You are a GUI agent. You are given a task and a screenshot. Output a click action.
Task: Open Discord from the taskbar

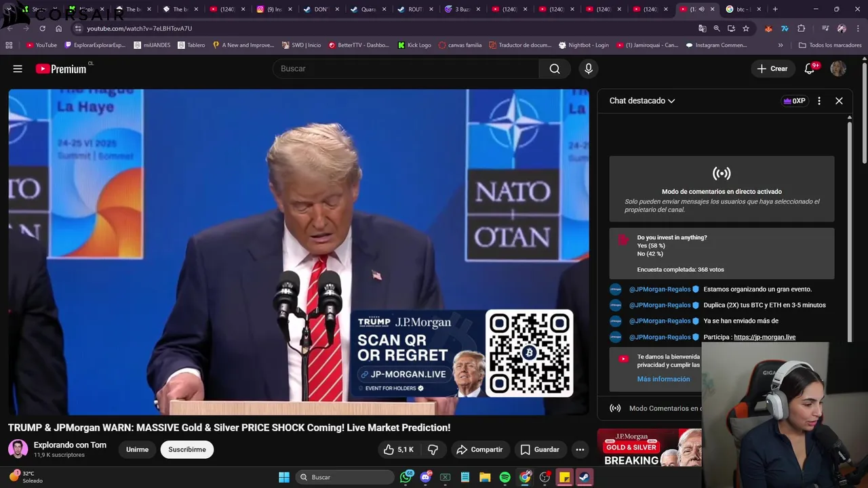(x=426, y=477)
